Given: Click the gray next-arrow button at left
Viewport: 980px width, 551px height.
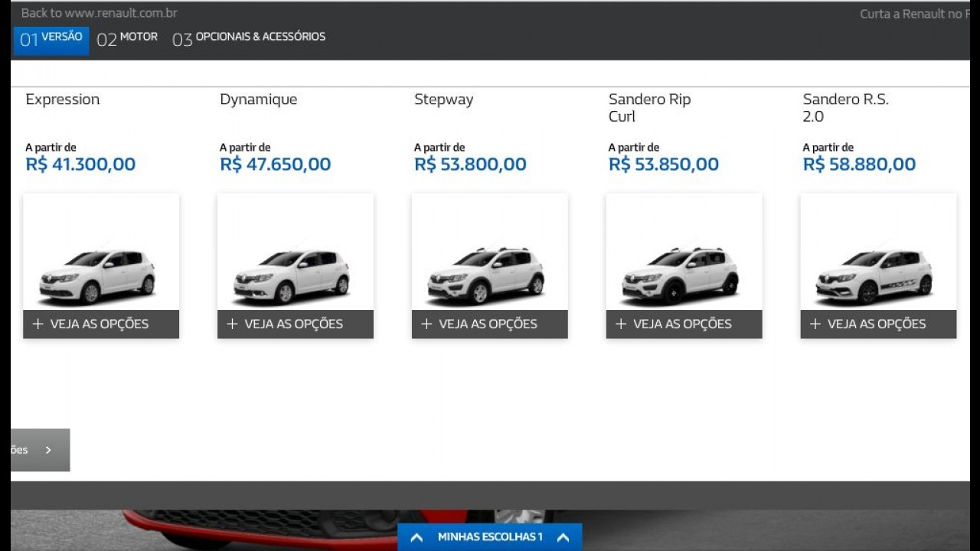Looking at the screenshot, I should (41, 450).
